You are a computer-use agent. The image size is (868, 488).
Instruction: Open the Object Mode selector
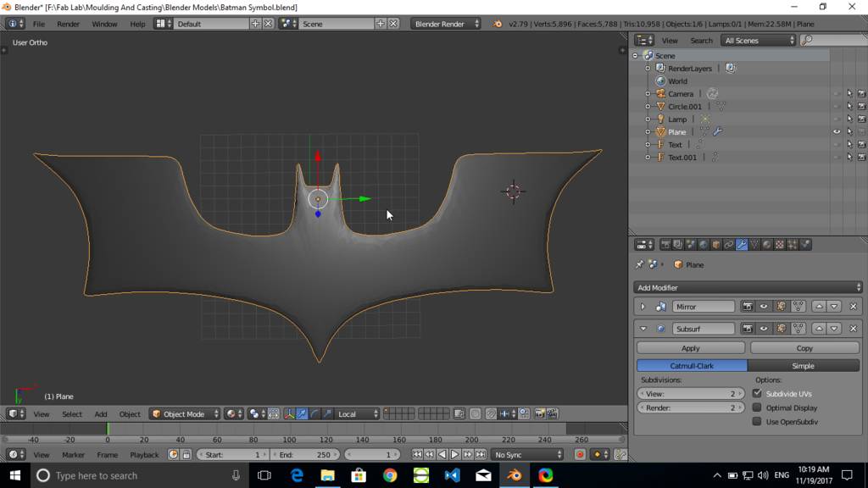coord(184,414)
